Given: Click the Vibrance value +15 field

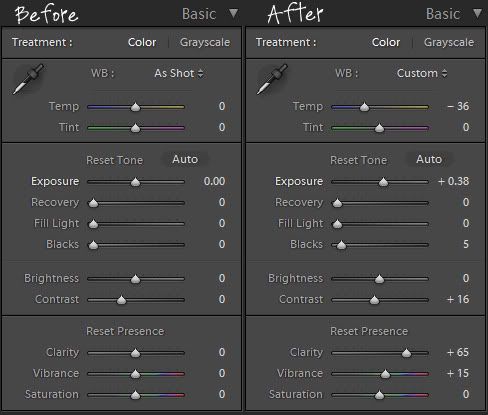Looking at the screenshot, I should (x=458, y=373).
